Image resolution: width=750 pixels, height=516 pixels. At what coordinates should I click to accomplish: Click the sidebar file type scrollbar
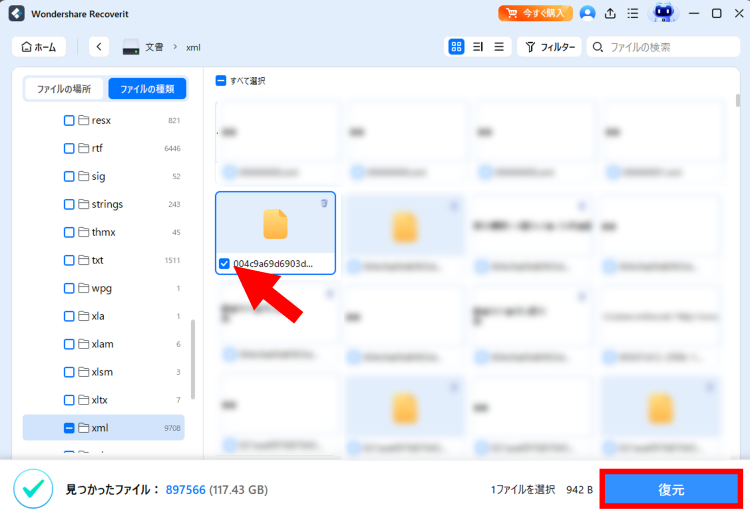[x=193, y=359]
